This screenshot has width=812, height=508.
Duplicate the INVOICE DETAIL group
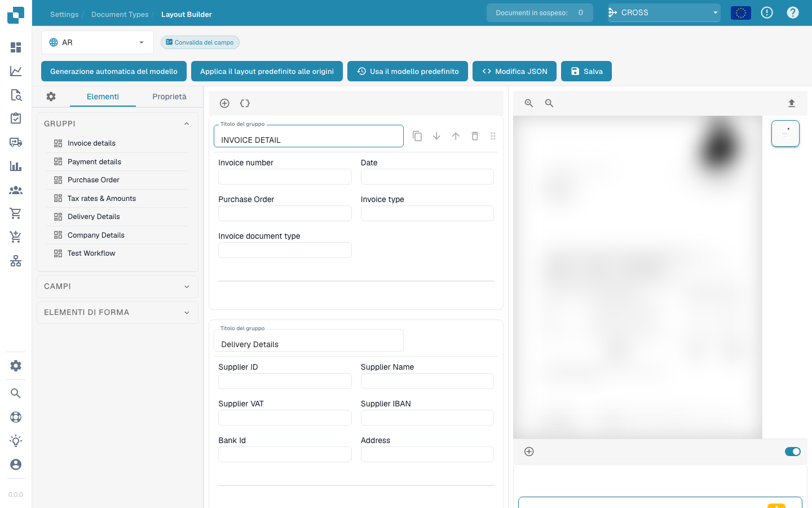click(417, 136)
